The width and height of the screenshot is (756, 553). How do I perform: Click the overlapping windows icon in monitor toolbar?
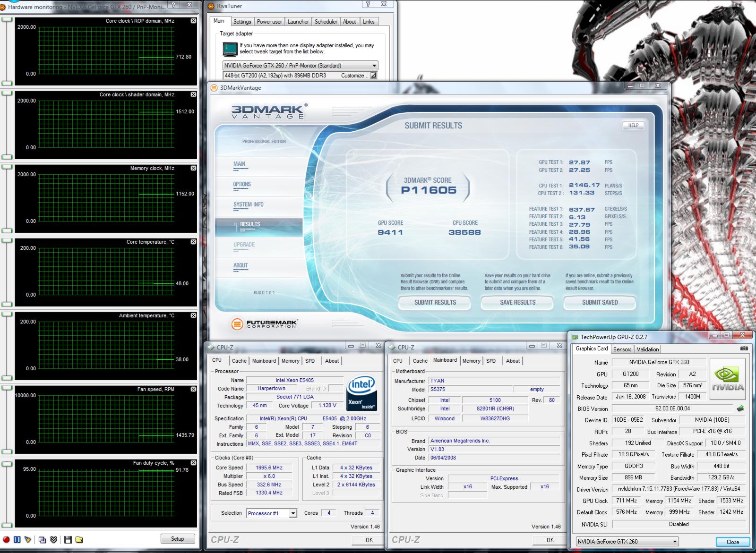point(43,539)
